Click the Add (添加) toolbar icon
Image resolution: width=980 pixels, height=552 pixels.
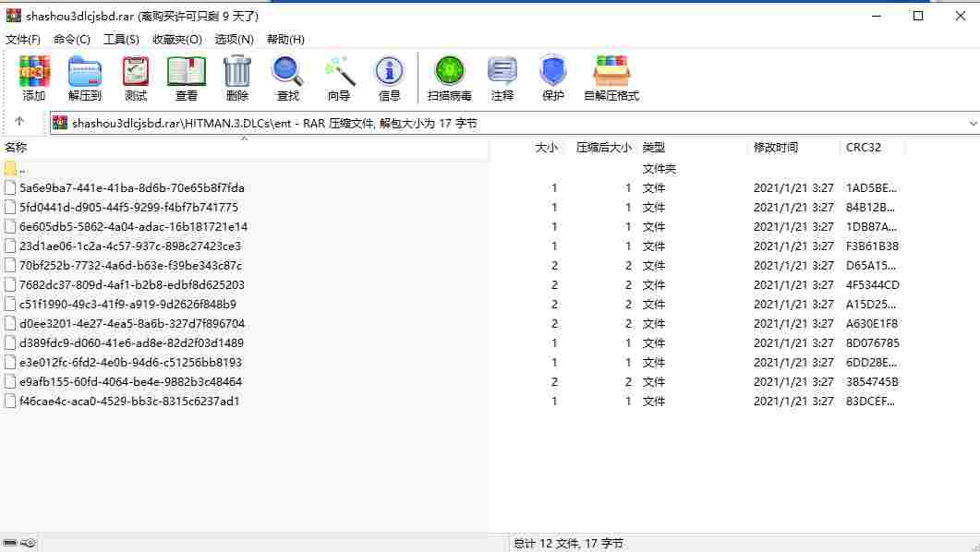click(34, 78)
